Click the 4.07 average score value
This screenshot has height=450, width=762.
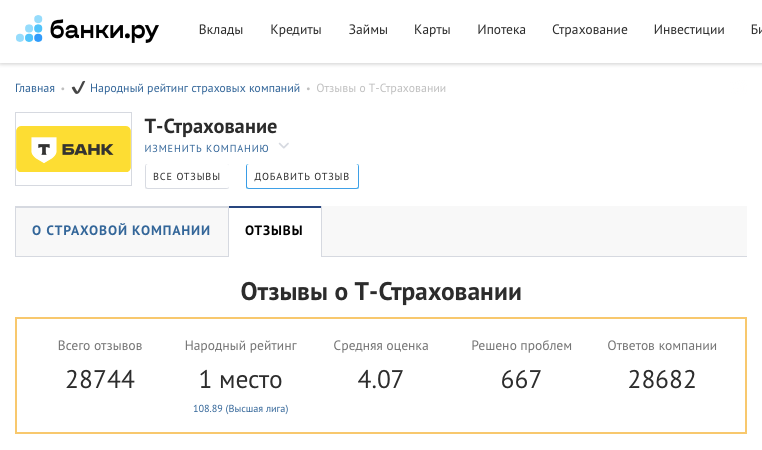pyautogui.click(x=381, y=380)
